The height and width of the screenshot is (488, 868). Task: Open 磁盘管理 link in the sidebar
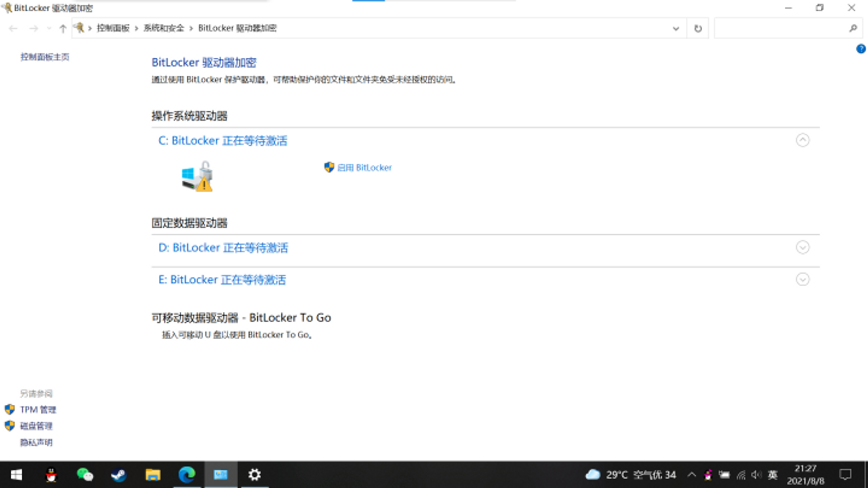click(36, 426)
